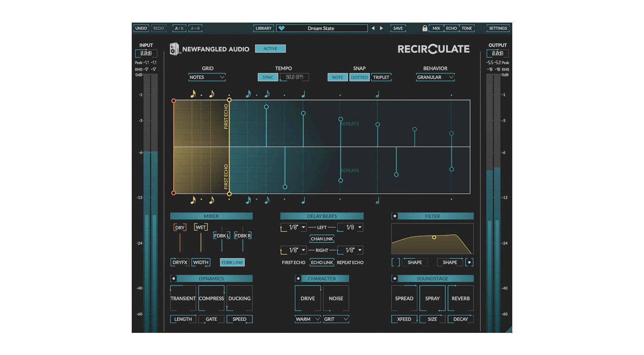Toggle the ACTIVE button
The height and width of the screenshot is (355, 644).
[270, 48]
